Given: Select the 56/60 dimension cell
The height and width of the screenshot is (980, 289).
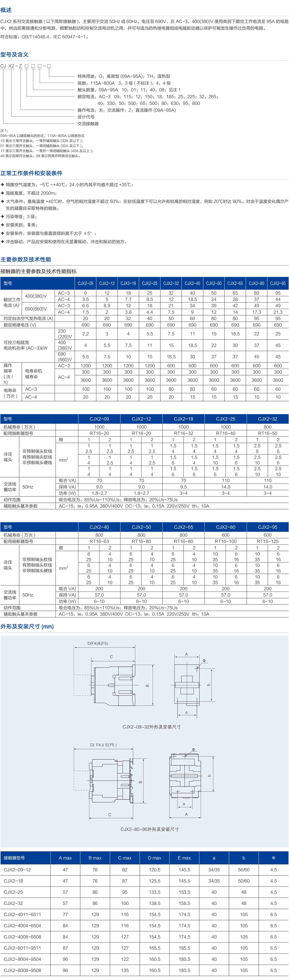Looking at the screenshot, I should point(244,870).
